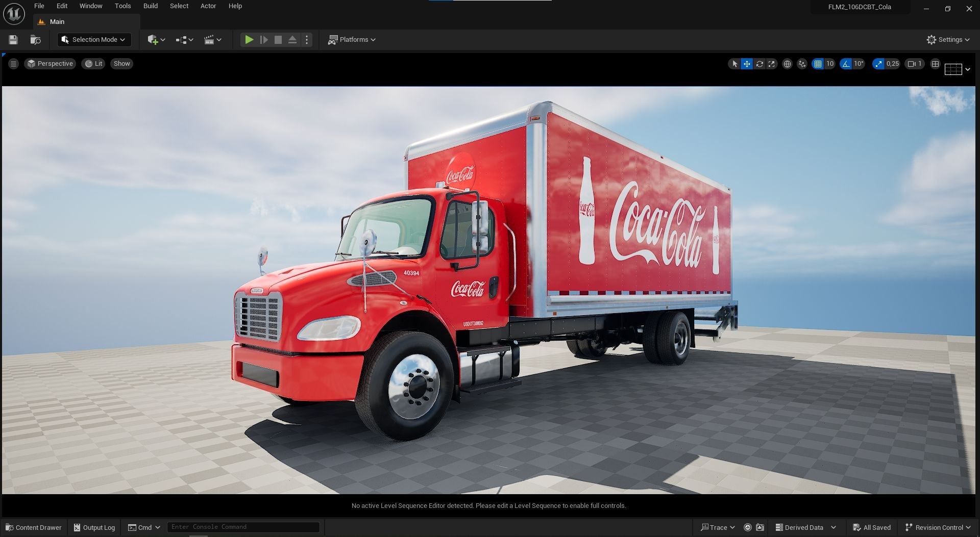Open the viewport options hamburger menu
The width and height of the screenshot is (980, 537).
coord(14,64)
